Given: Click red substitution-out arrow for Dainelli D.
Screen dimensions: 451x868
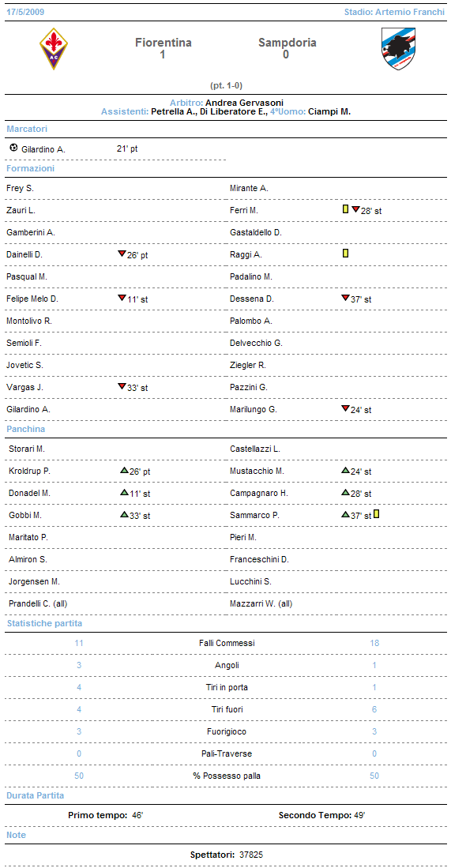Looking at the screenshot, I should 122,254.
